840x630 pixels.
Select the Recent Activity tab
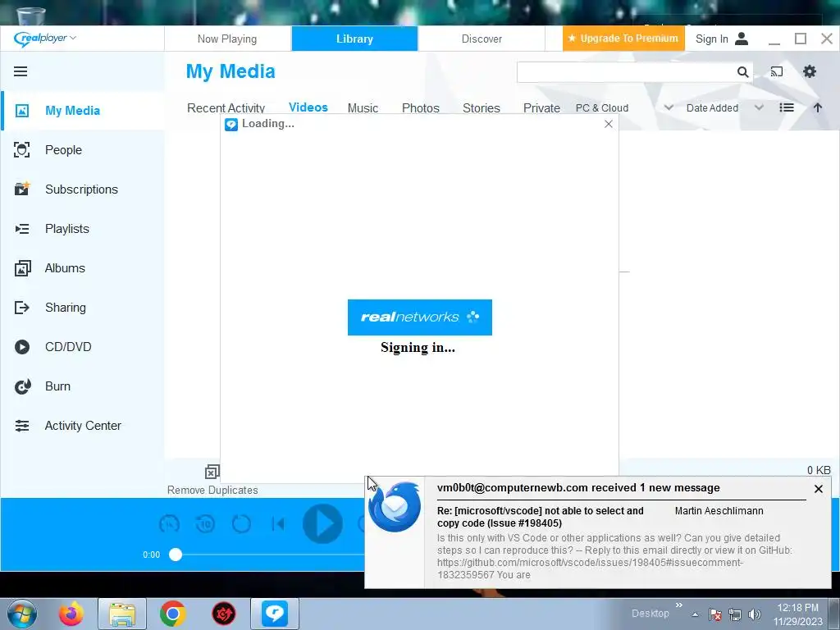click(x=226, y=107)
